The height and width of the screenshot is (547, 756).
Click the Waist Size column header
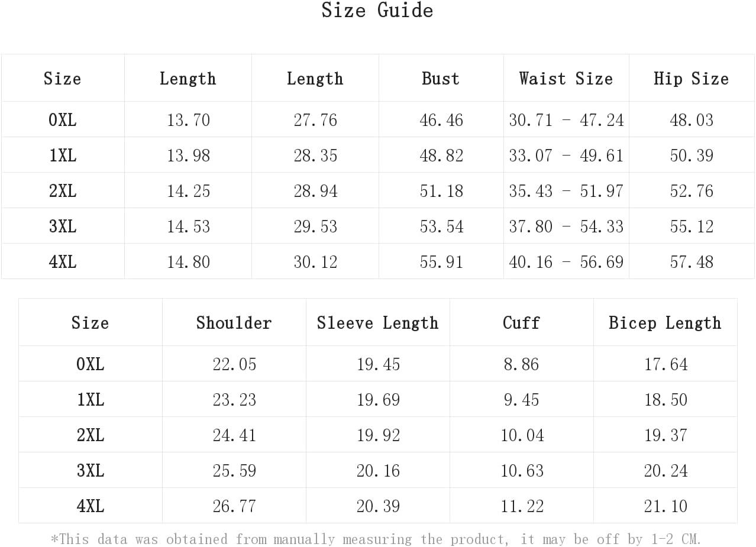tap(566, 78)
